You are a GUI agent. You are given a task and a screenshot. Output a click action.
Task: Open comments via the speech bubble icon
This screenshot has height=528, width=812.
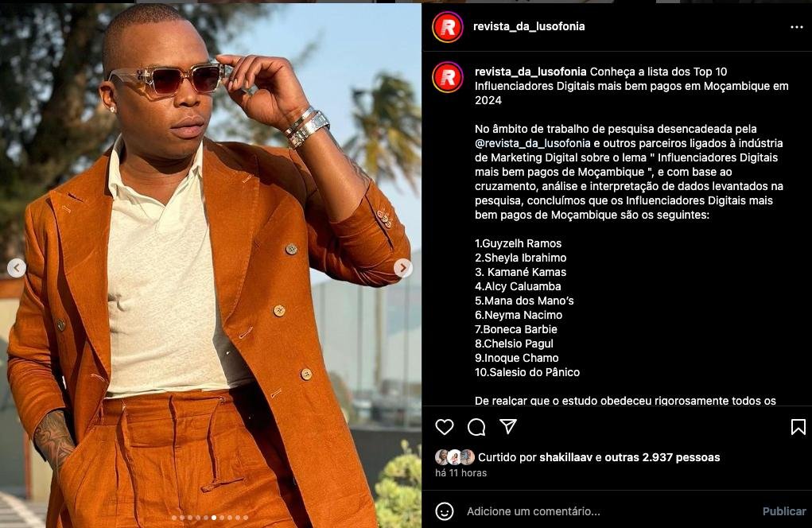pos(476,427)
